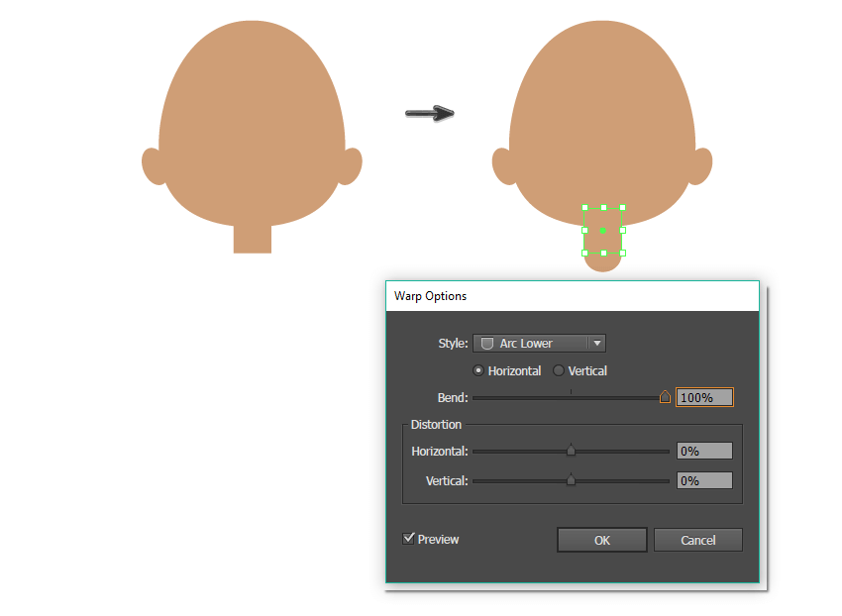The height and width of the screenshot is (616, 842).
Task: Click the Distortion Horizontal 0% field
Action: (704, 451)
